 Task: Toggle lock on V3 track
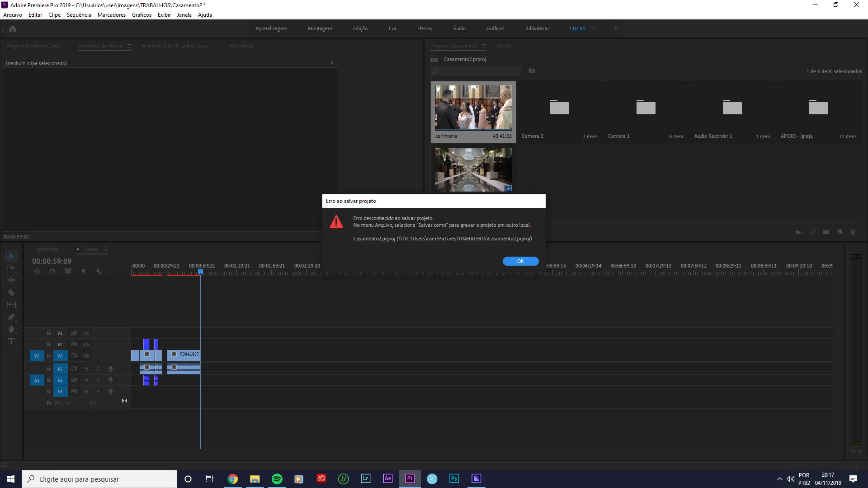pos(49,333)
